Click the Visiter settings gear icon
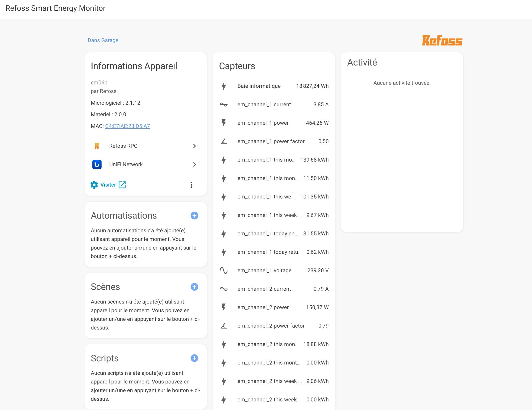The height and width of the screenshot is (410, 532). 94,185
